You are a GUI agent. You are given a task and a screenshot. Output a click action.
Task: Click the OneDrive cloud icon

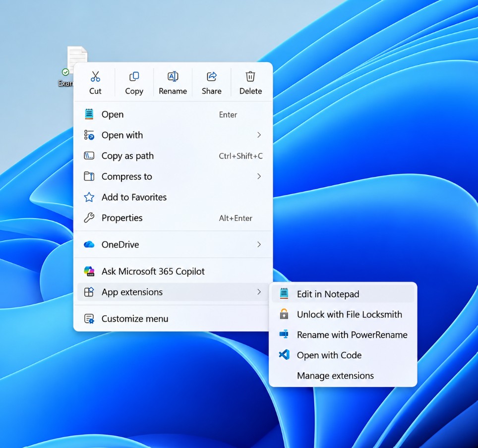89,244
